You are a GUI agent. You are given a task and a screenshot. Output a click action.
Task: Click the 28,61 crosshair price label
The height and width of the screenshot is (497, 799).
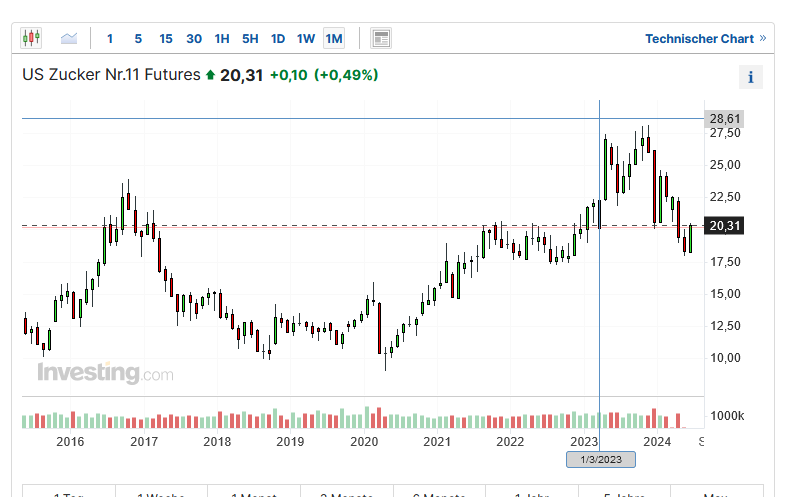(724, 118)
